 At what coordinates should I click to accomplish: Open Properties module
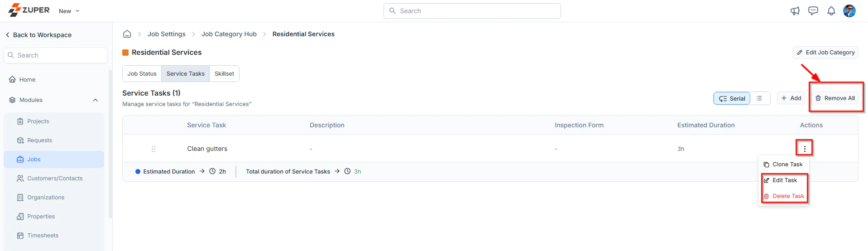(54, 217)
